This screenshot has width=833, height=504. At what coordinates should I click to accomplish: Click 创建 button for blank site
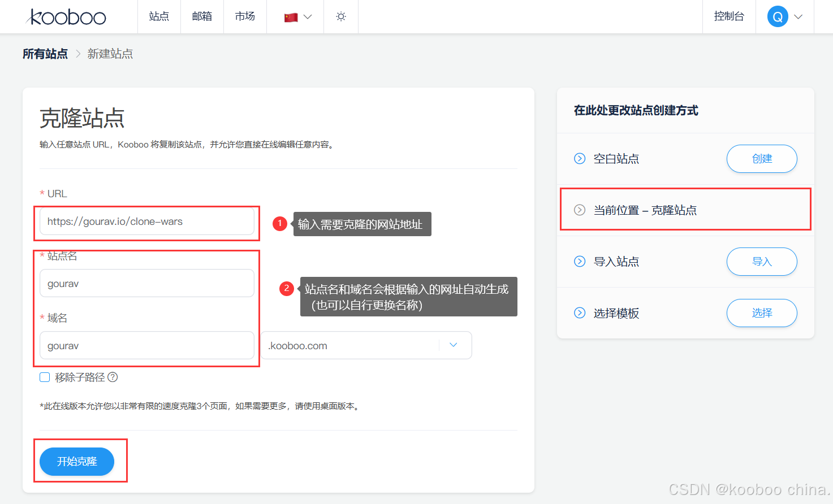coord(762,159)
